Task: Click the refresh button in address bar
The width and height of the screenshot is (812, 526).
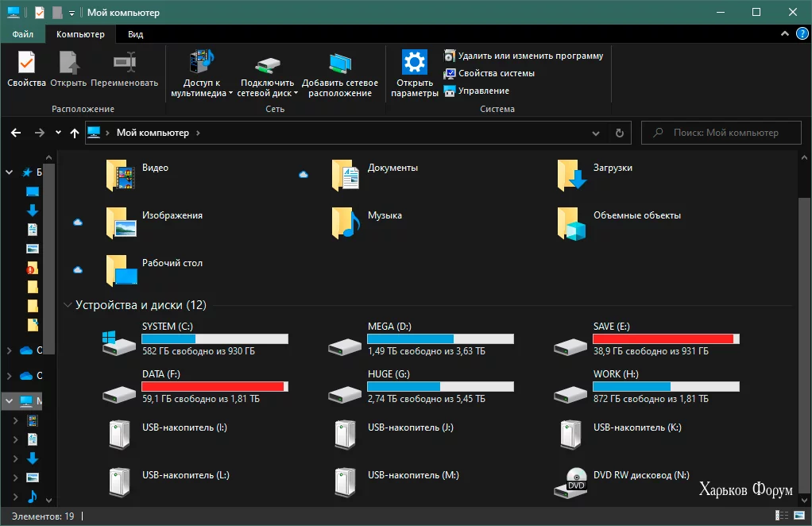Action: pos(620,133)
